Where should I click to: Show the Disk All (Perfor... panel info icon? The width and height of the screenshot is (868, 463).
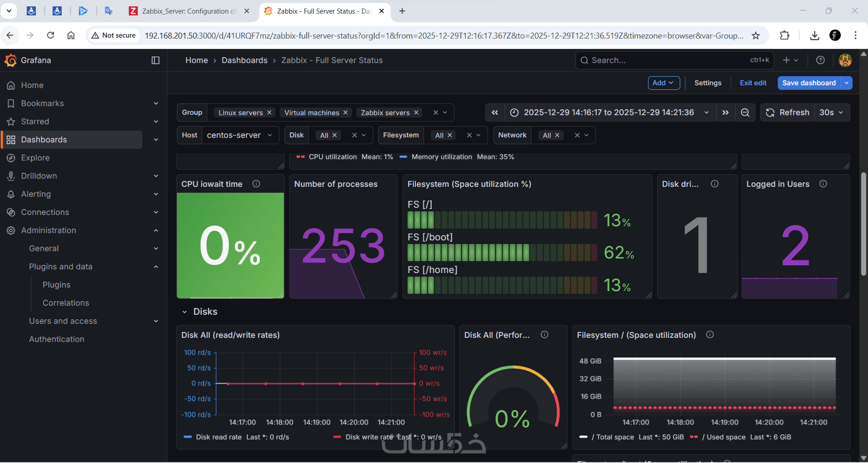545,335
